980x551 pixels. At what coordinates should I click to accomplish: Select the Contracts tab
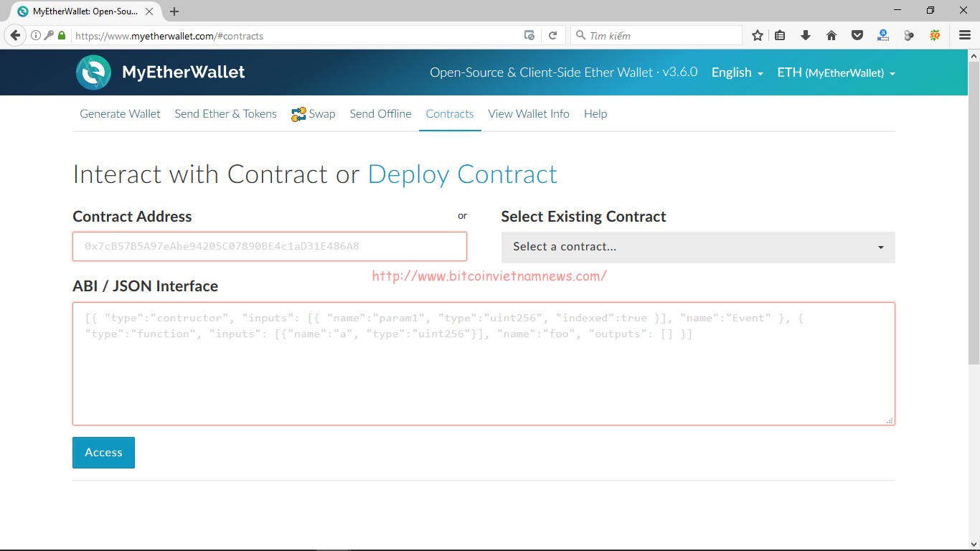pyautogui.click(x=450, y=114)
